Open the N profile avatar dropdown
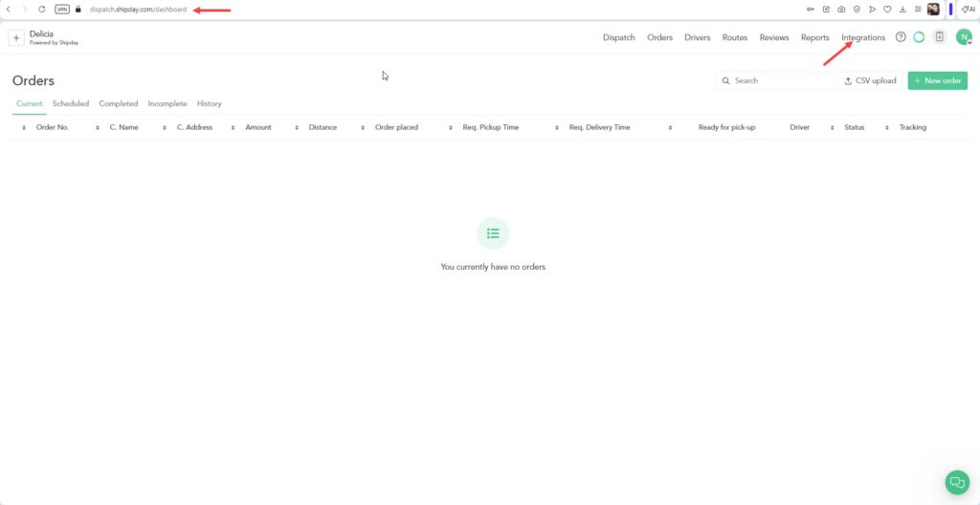This screenshot has height=505, width=980. coord(964,37)
